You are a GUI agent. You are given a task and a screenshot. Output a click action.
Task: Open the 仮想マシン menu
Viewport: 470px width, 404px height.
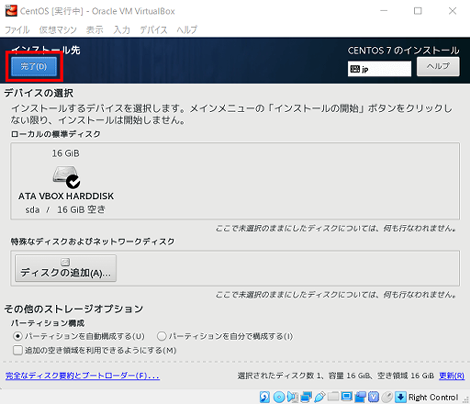pyautogui.click(x=58, y=30)
